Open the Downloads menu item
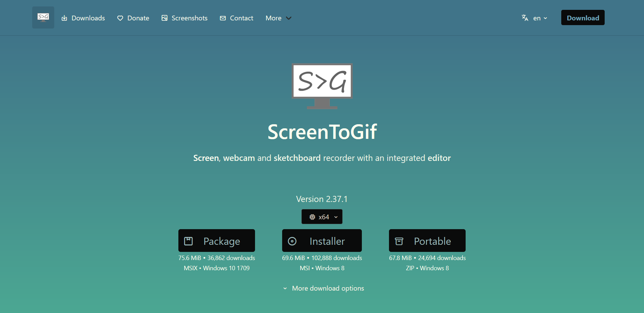The image size is (644, 313). coord(83,18)
